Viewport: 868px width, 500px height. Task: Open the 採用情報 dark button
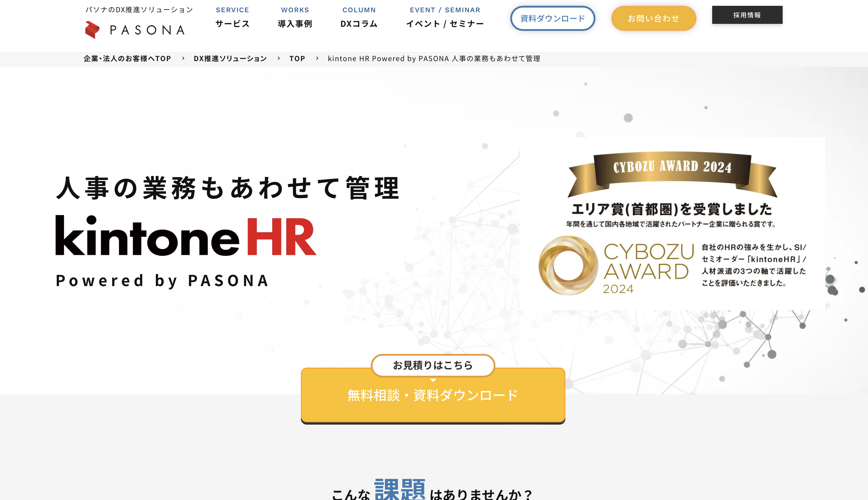click(747, 15)
